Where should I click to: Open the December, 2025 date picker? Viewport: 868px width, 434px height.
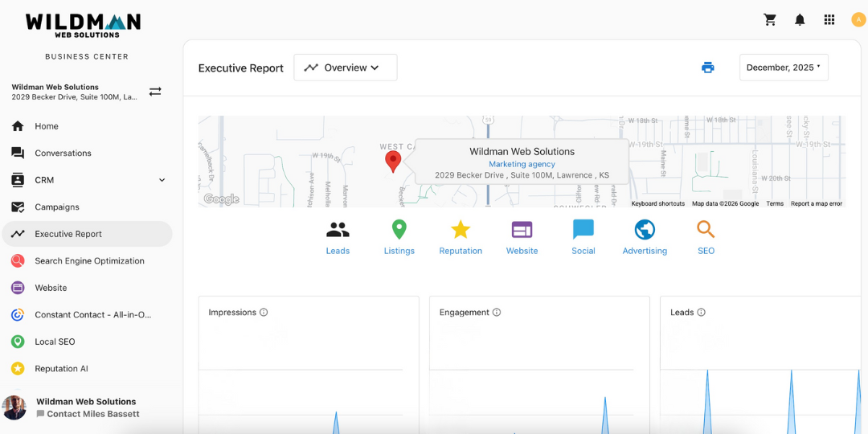[x=784, y=68]
